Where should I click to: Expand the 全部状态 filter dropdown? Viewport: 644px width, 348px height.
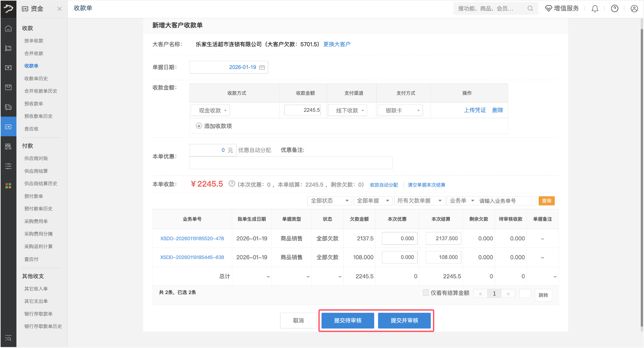tap(330, 201)
